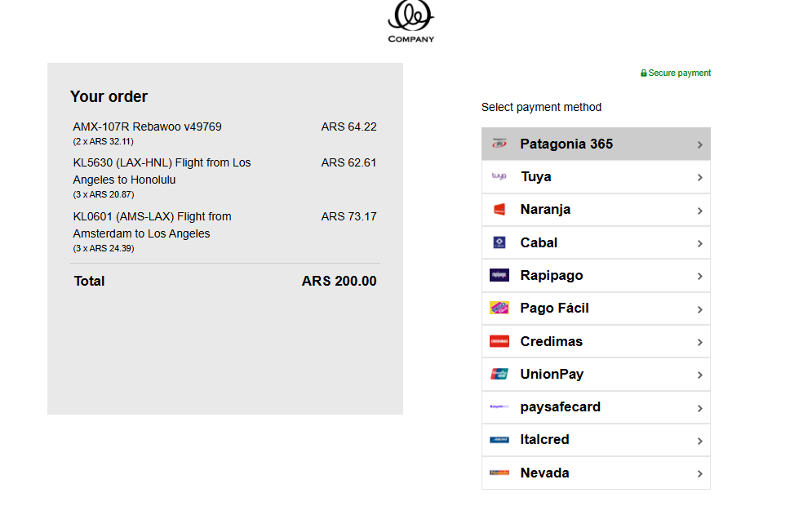Click the Company logo at top
Image resolution: width=812 pixels, height=524 pixels.
(x=411, y=21)
